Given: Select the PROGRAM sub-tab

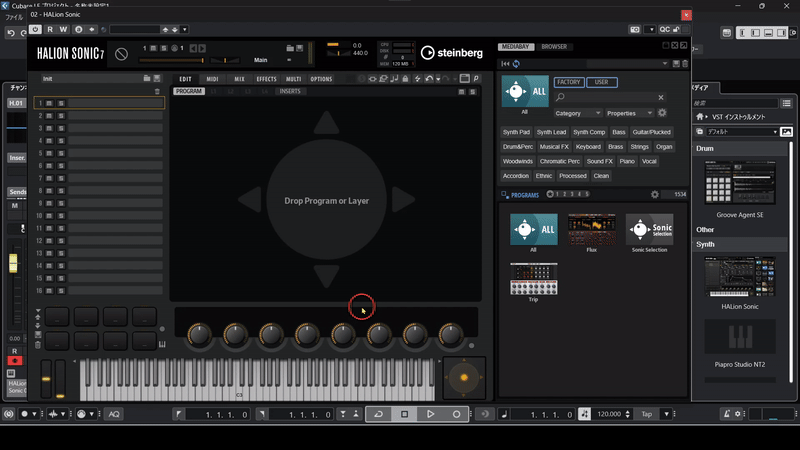Looking at the screenshot, I should click(x=189, y=91).
